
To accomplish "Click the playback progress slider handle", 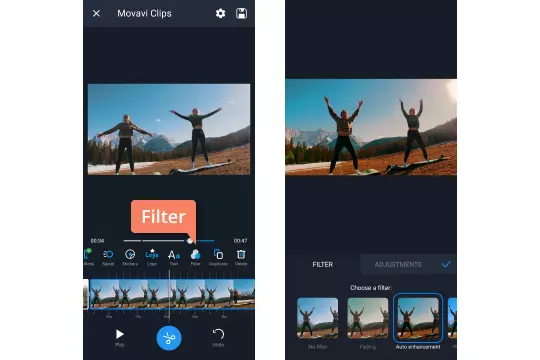I will tap(190, 241).
